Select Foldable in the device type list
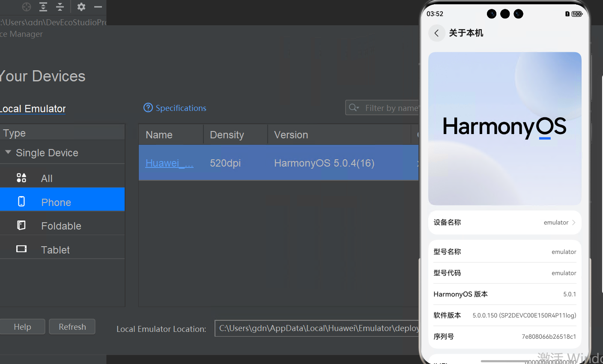This screenshot has height=364, width=603. 63,223
